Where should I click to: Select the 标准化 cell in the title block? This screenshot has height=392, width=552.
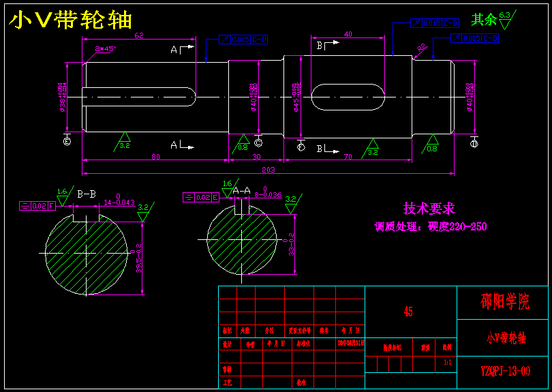click(x=303, y=344)
